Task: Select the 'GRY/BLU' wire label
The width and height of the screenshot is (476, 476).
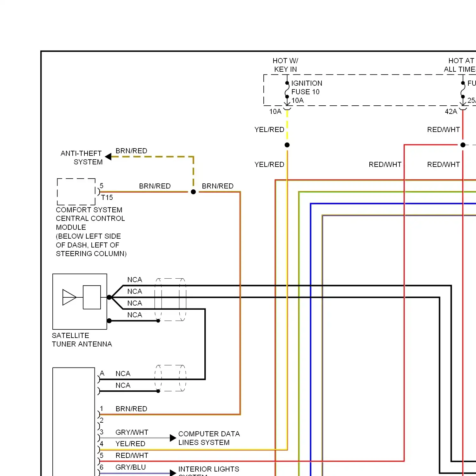Action: coord(131,467)
